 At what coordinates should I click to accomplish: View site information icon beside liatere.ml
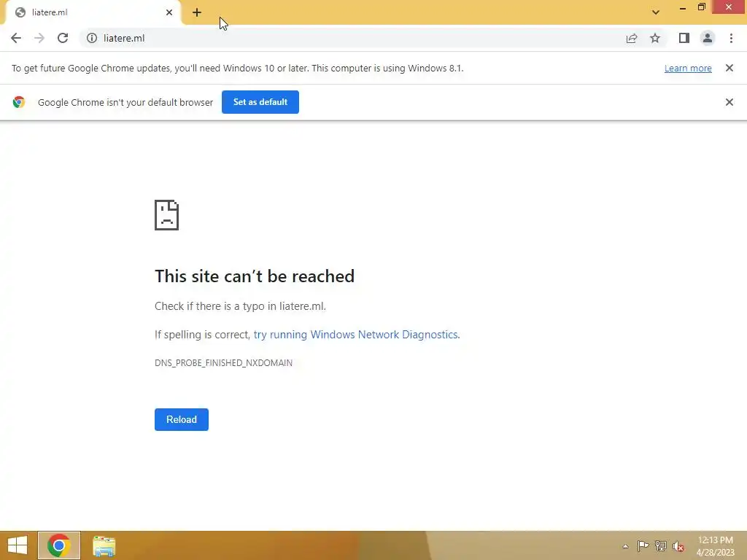pos(92,38)
